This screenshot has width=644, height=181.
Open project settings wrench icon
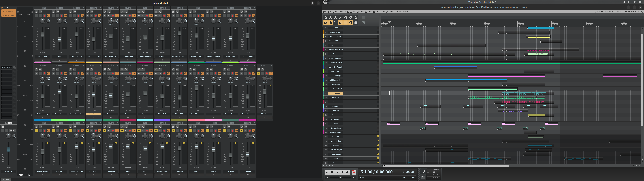(340, 17)
